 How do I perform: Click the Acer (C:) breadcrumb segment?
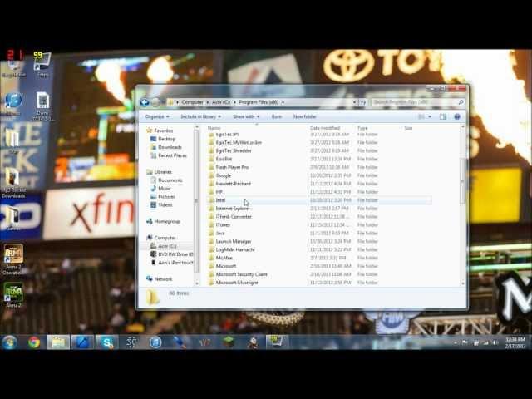(x=221, y=102)
